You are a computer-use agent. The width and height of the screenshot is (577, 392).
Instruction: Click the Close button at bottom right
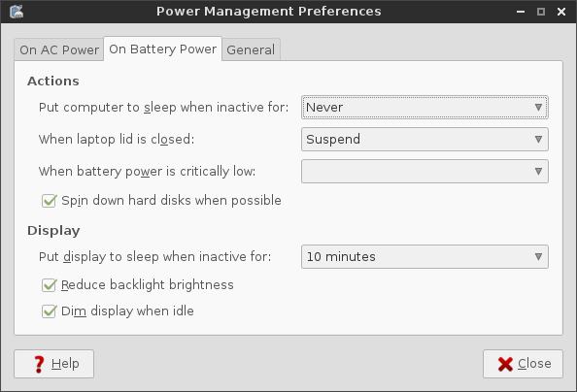[x=523, y=364]
